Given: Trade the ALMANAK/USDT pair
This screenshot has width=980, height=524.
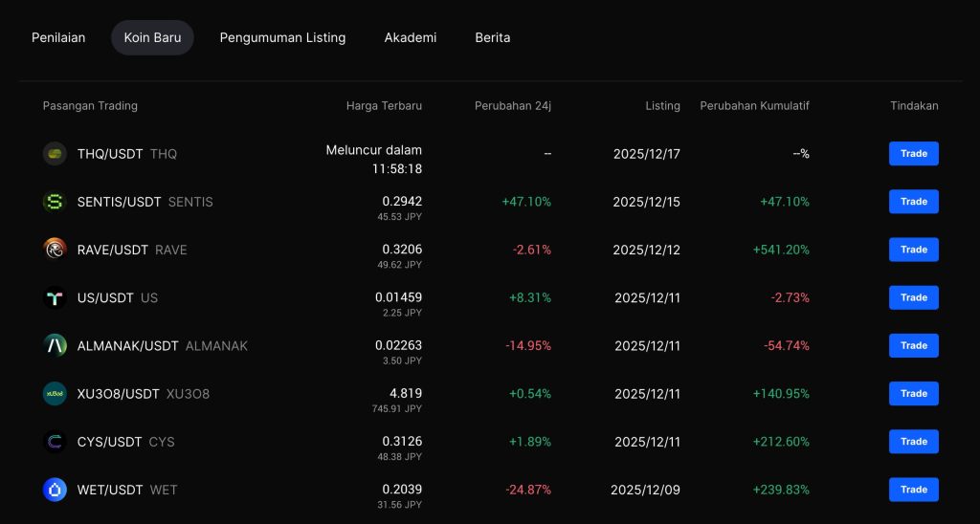Looking at the screenshot, I should [914, 345].
